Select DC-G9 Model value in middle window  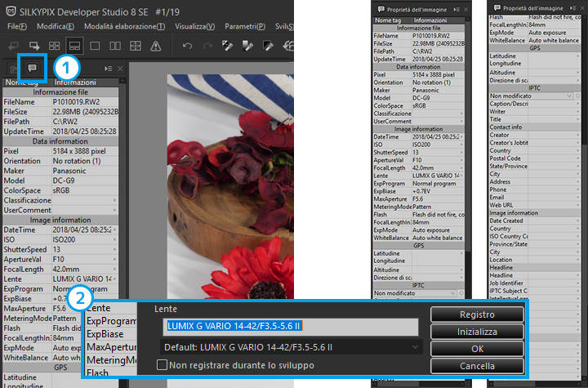pos(421,97)
